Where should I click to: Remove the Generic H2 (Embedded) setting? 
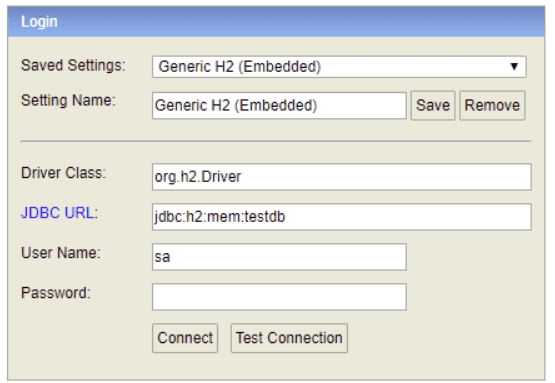coord(492,105)
